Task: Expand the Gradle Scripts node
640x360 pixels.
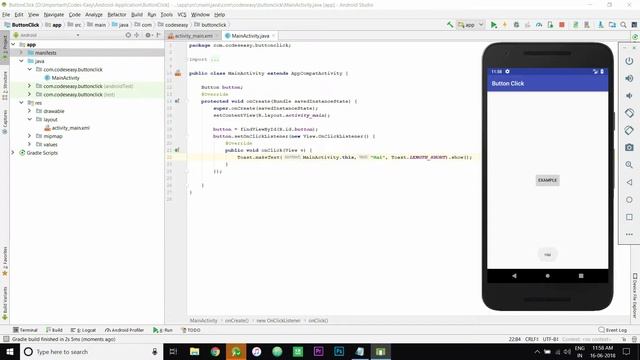Action: coord(13,153)
